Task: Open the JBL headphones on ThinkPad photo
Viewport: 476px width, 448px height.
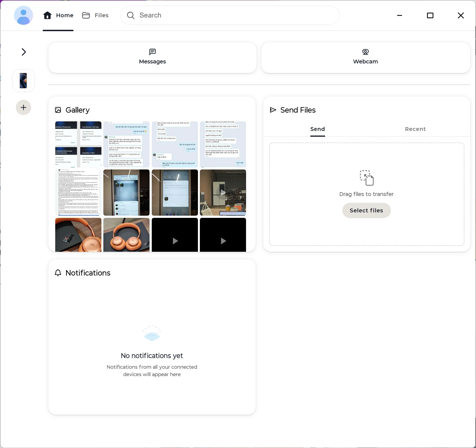Action: click(78, 235)
